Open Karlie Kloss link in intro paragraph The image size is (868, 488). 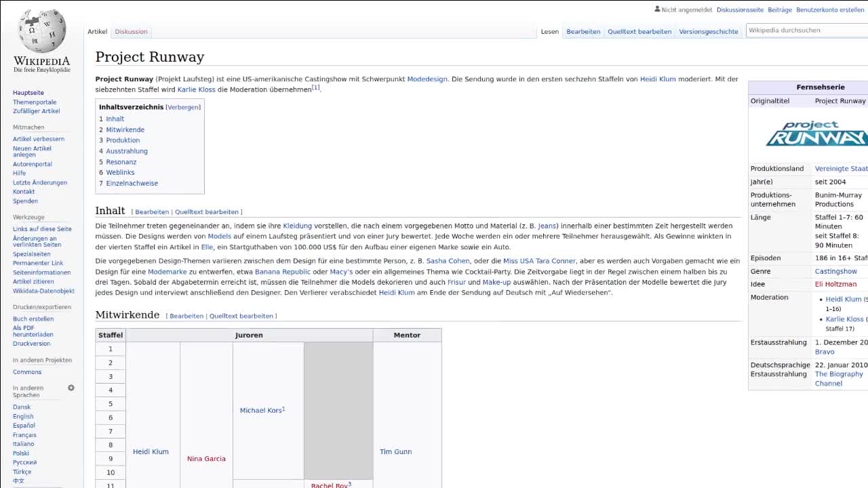[x=197, y=89]
